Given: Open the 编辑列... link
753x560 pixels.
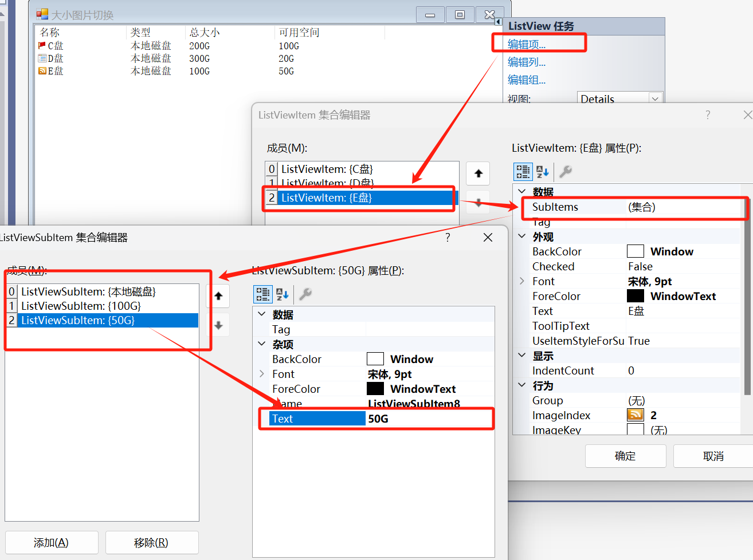Looking at the screenshot, I should click(x=526, y=62).
